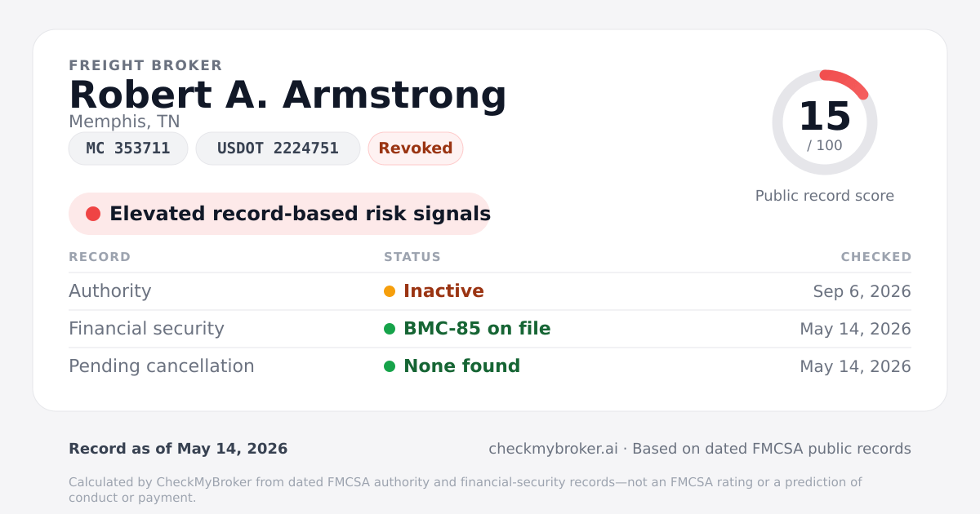Image resolution: width=980 pixels, height=514 pixels.
Task: Open the checkmybroker.ai link
Action: coord(553,449)
